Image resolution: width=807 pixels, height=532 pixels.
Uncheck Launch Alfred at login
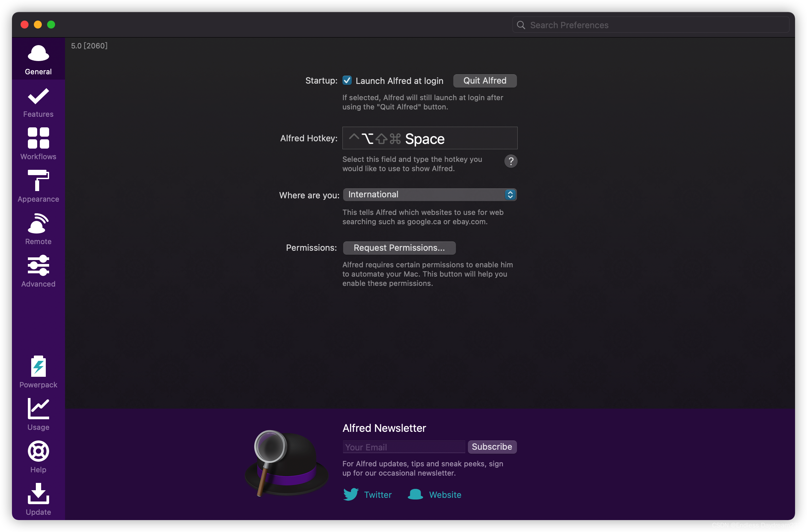tap(347, 80)
